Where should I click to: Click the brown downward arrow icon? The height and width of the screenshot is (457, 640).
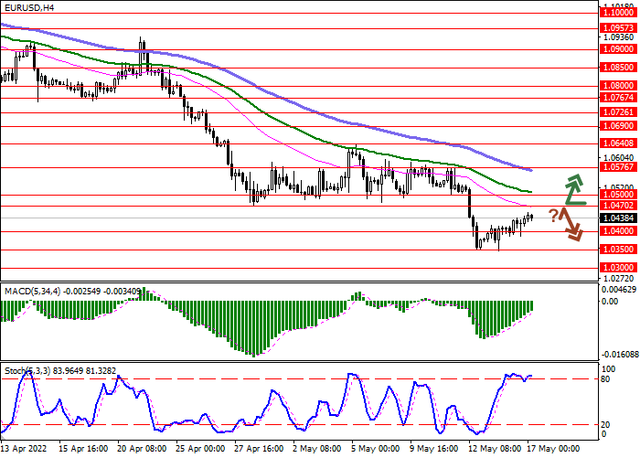(x=571, y=224)
